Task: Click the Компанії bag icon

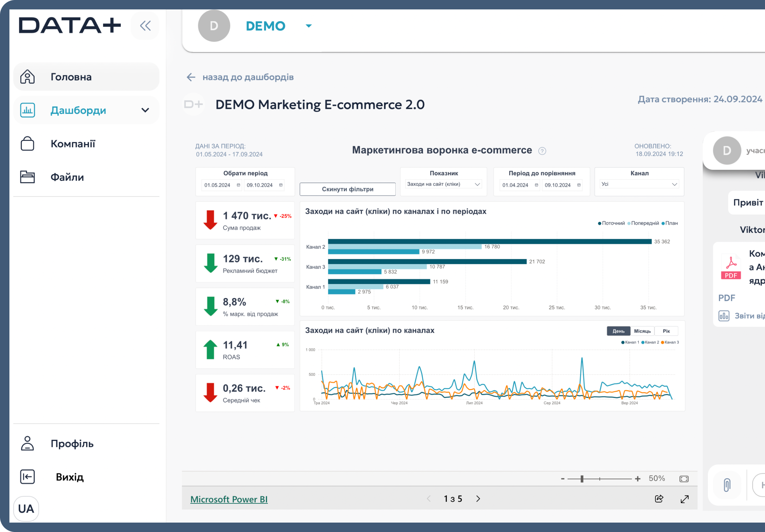Action: (x=27, y=144)
